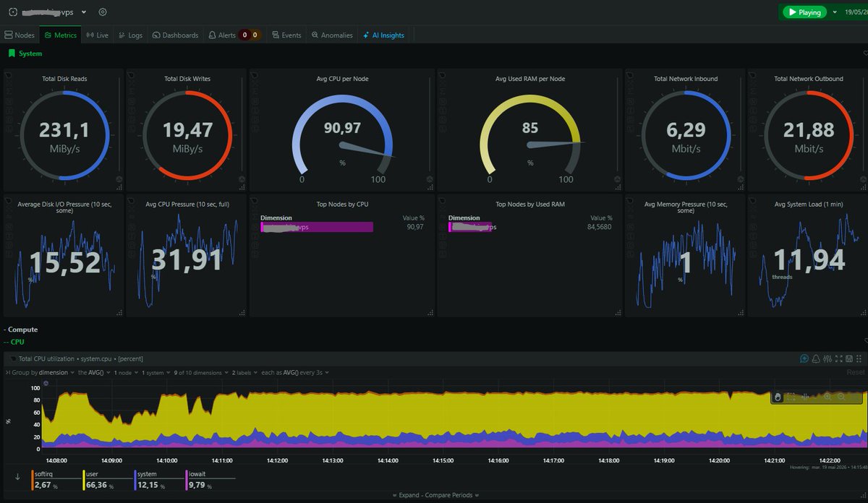Click the Ask AI icon on CPU chart
Image resolution: width=868 pixels, height=503 pixels.
pyautogui.click(x=804, y=358)
